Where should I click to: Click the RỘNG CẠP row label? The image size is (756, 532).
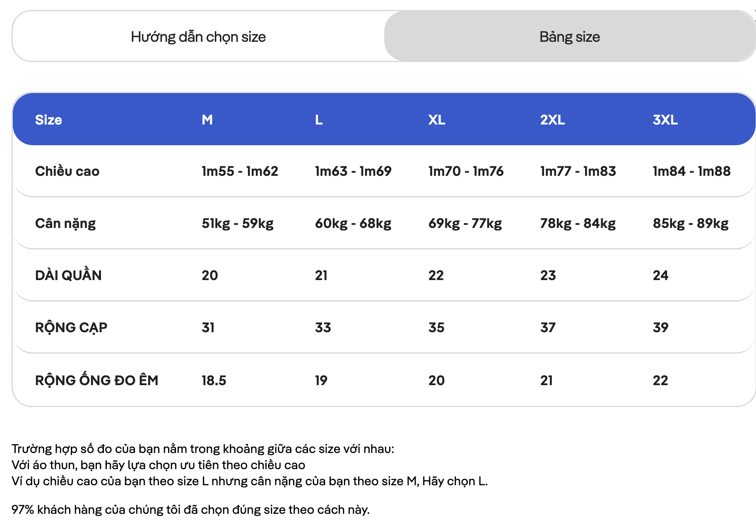point(71,328)
